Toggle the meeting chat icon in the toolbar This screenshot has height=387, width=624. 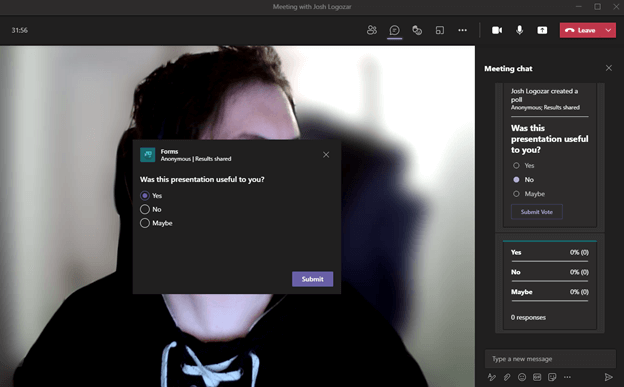click(x=394, y=30)
